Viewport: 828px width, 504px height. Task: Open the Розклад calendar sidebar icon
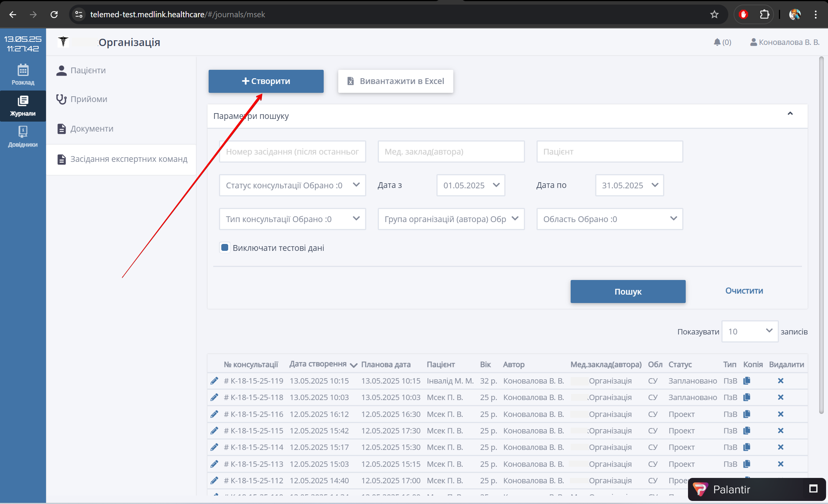[x=23, y=74]
